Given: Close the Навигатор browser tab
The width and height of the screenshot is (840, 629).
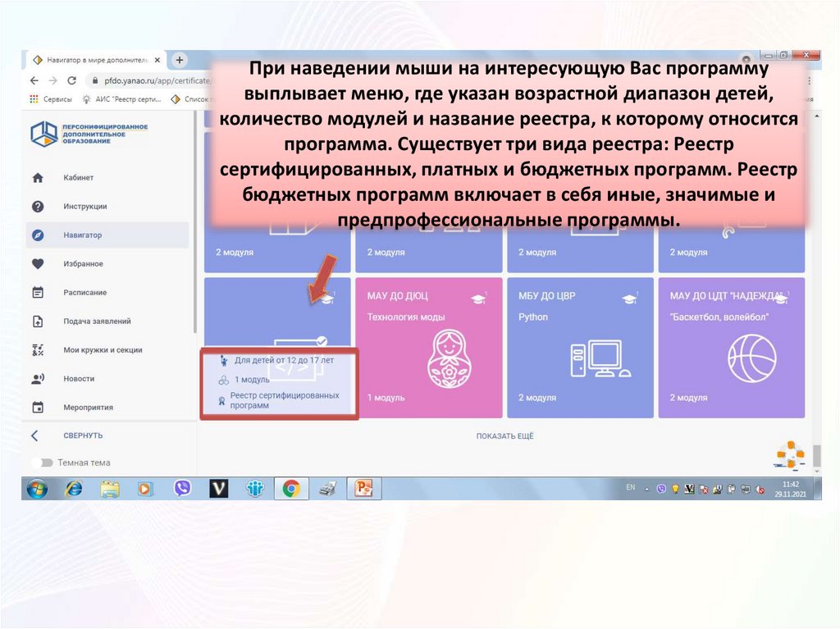Looking at the screenshot, I should [157, 60].
